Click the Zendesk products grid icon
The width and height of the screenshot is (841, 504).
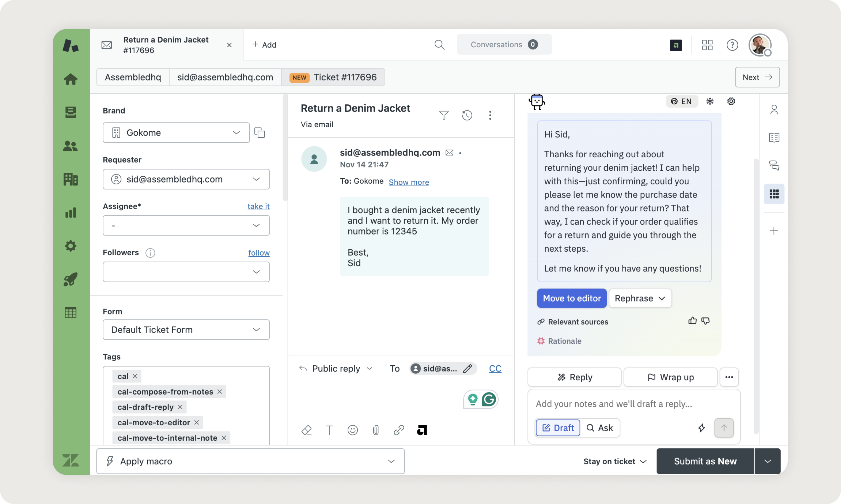point(707,45)
